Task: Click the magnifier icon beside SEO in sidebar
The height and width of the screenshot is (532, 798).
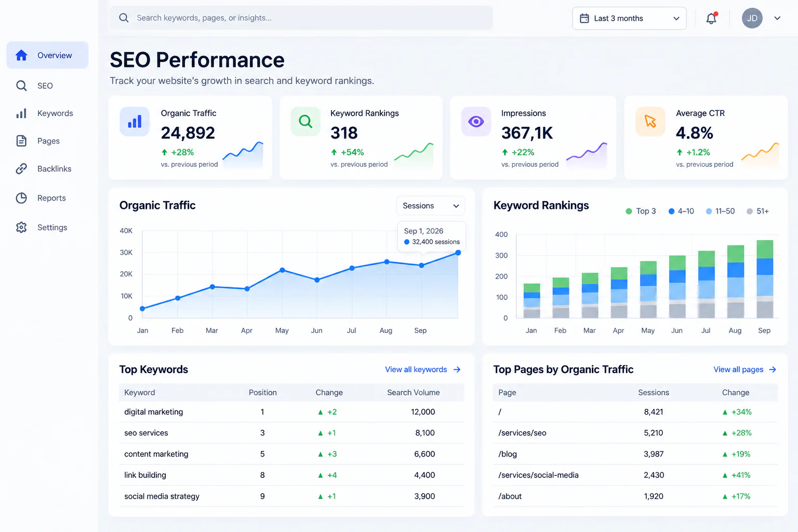Action: [21, 86]
